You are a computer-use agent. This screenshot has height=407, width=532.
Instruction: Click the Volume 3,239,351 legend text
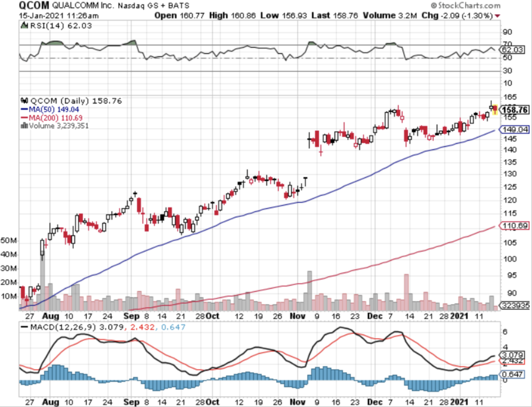(59, 126)
